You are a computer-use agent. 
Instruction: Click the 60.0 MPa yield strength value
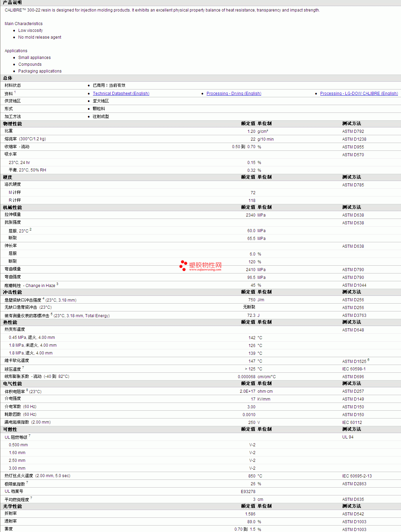click(256, 231)
